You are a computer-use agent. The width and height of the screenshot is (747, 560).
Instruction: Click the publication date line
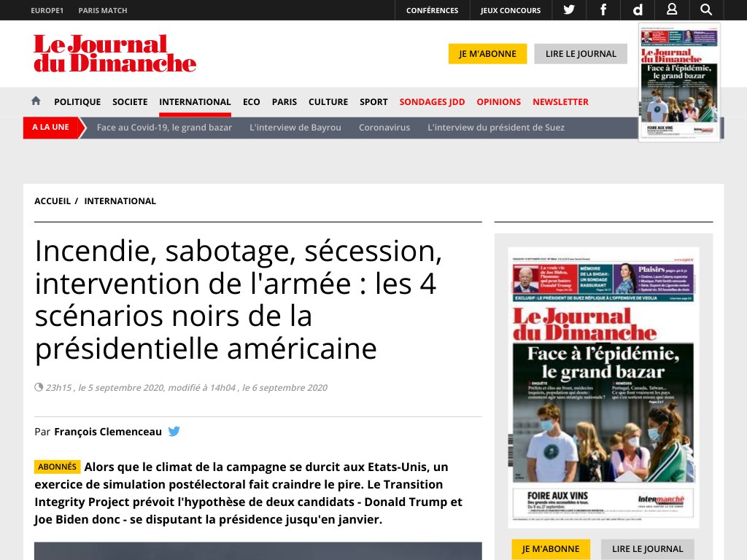(x=182, y=388)
